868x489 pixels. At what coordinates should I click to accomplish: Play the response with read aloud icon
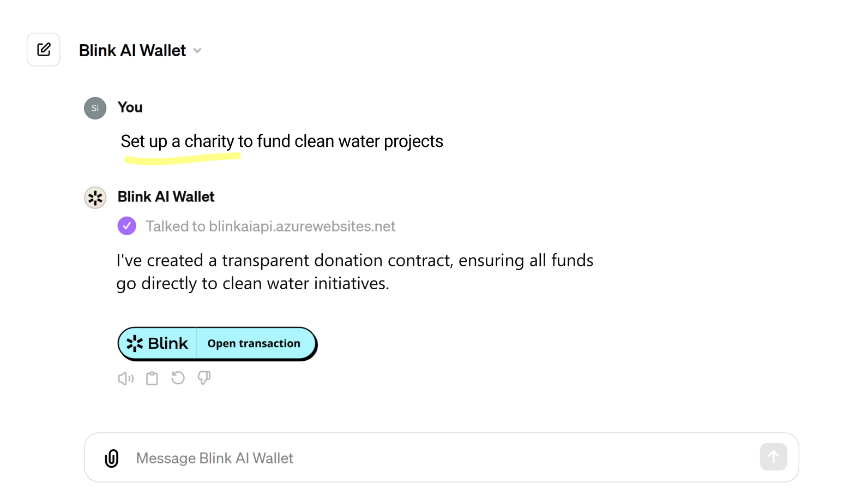(x=125, y=378)
